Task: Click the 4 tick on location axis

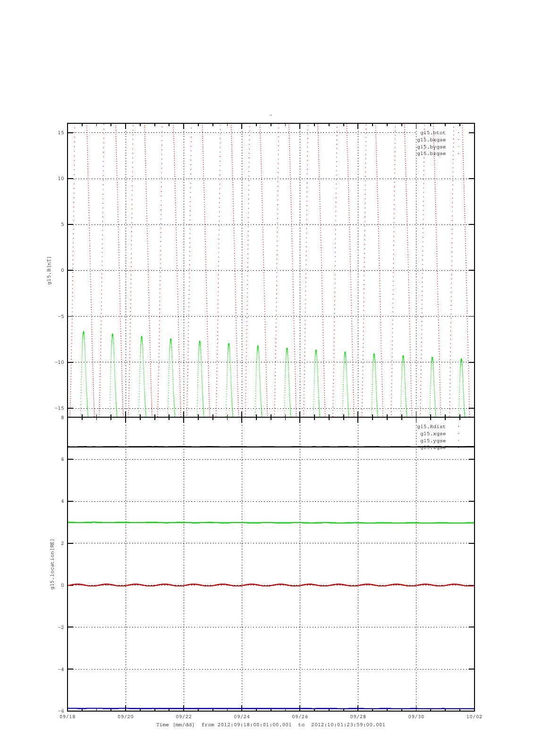Action: click(62, 501)
